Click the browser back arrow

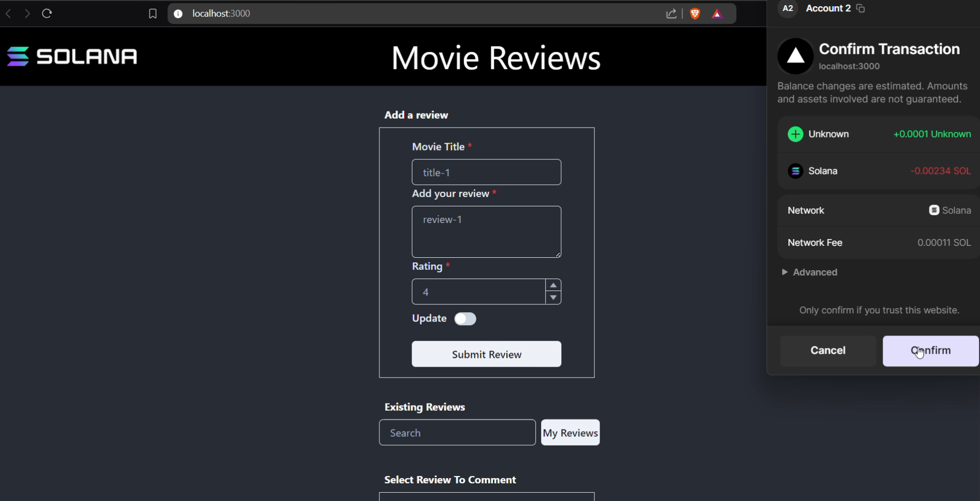click(9, 13)
